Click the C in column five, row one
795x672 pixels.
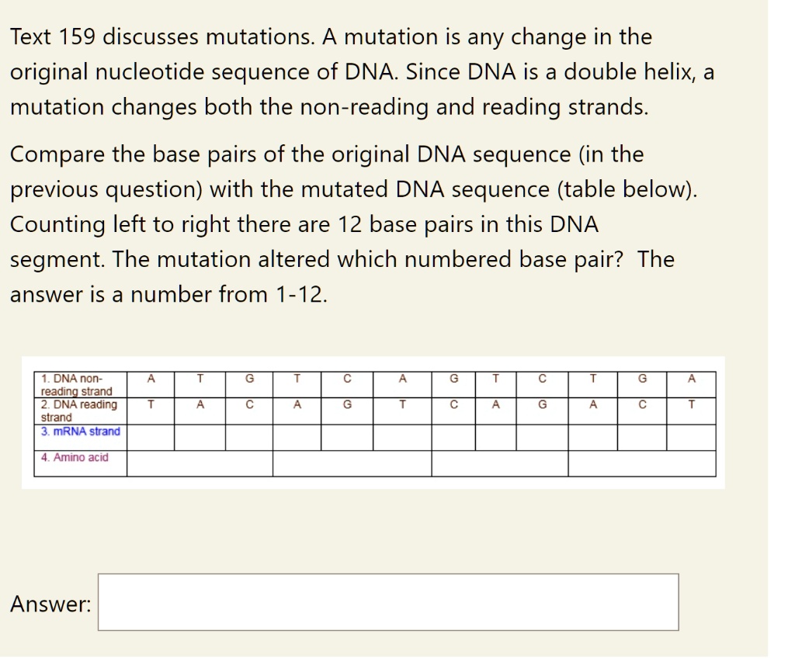(x=345, y=379)
